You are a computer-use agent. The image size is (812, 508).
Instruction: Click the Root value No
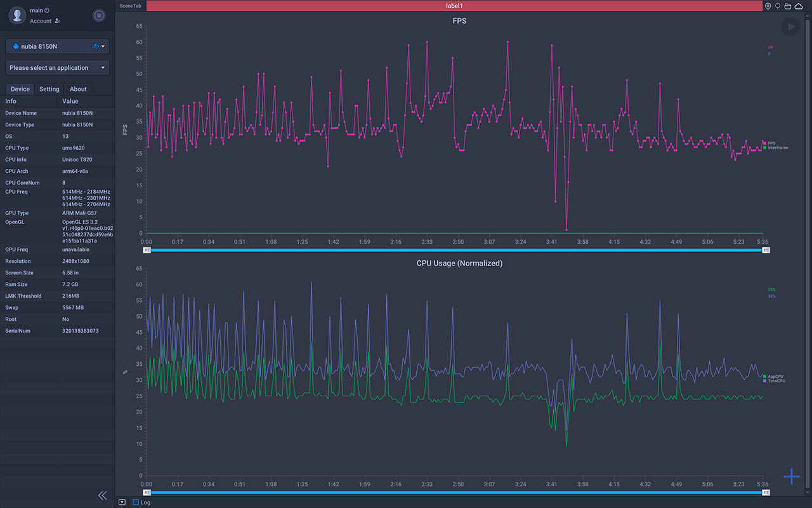click(65, 319)
